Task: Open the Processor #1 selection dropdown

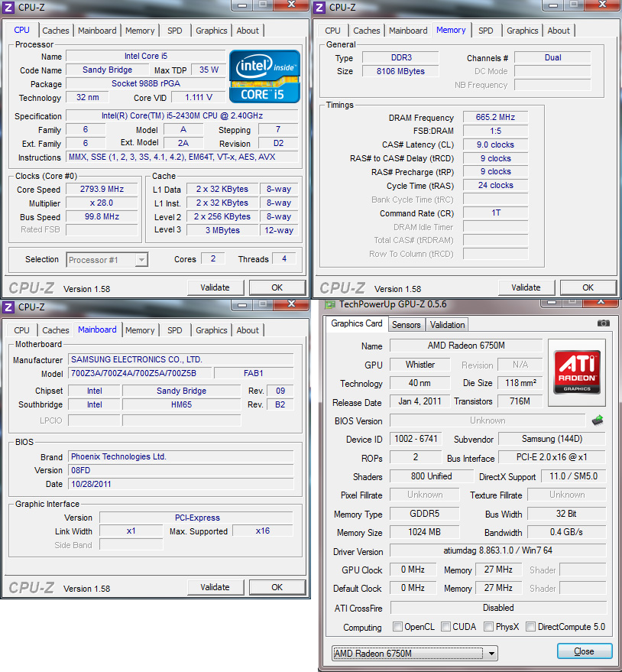Action: 107,260
